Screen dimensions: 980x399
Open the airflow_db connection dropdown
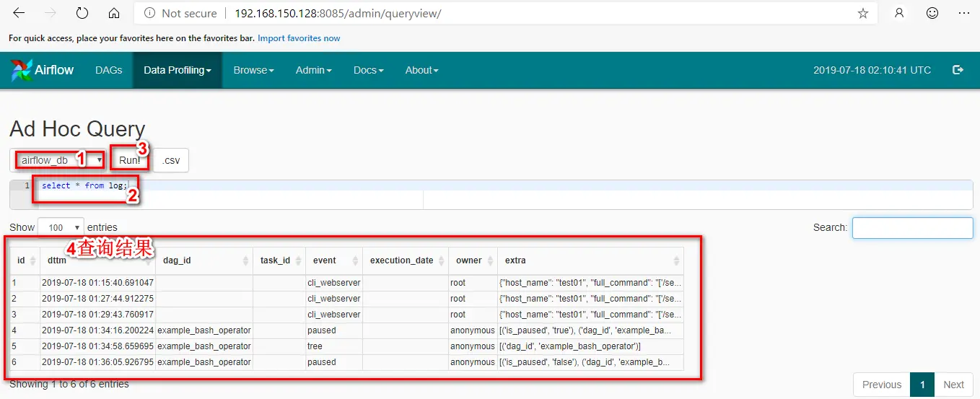pyautogui.click(x=61, y=160)
